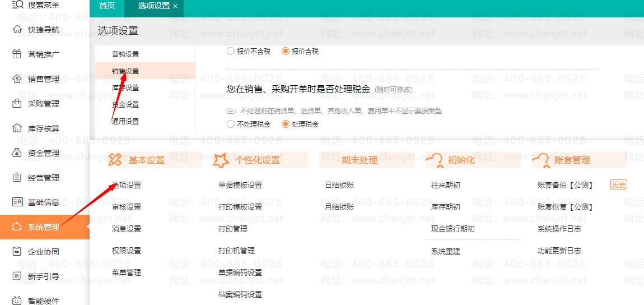644x305 pixels.
Task: Open the 消息设置 link
Action: 126,229
